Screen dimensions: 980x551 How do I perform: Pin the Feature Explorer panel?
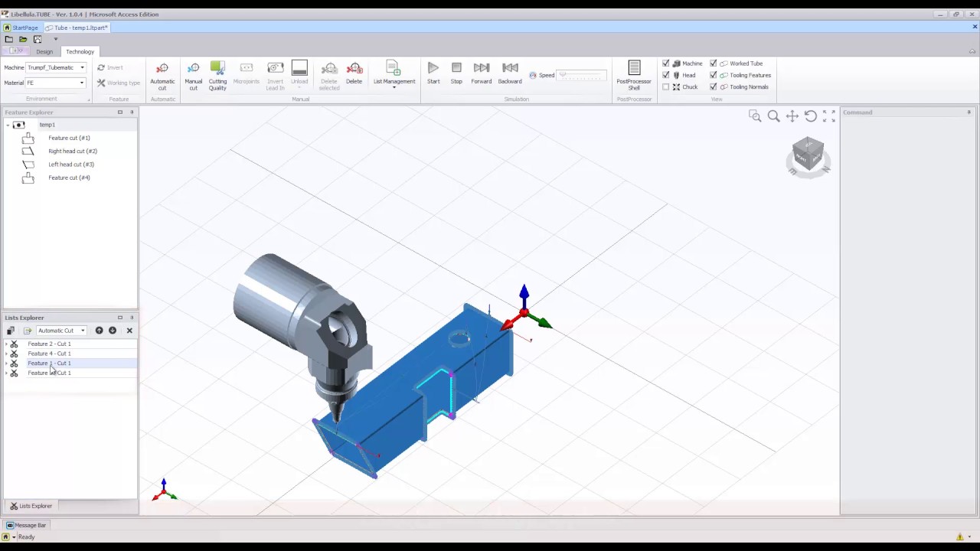132,112
